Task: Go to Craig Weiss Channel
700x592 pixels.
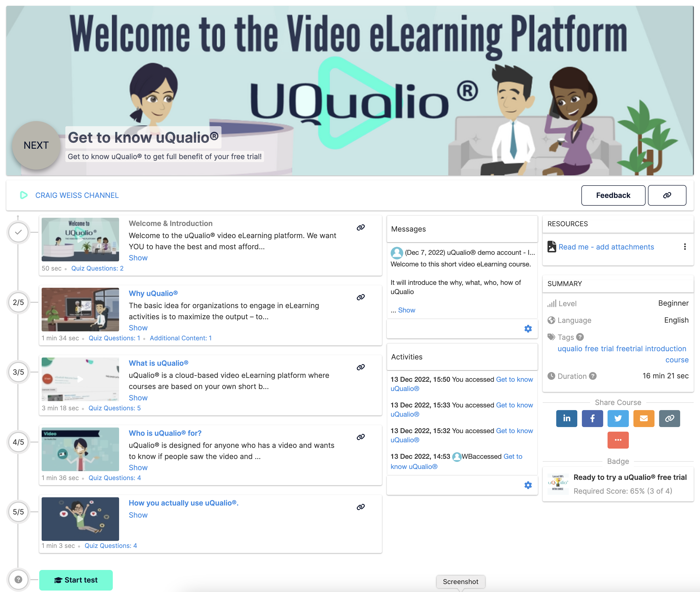Action: [77, 195]
